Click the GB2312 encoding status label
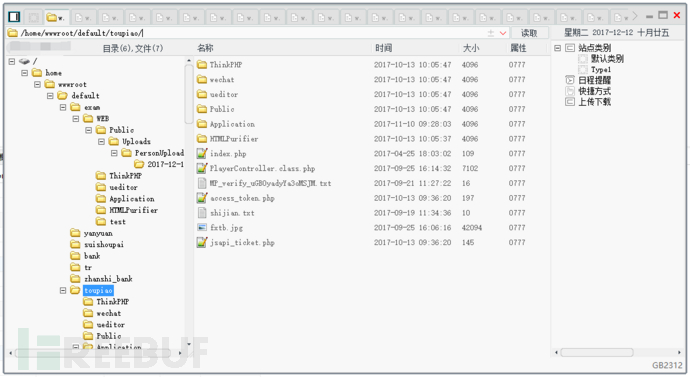 point(667,366)
